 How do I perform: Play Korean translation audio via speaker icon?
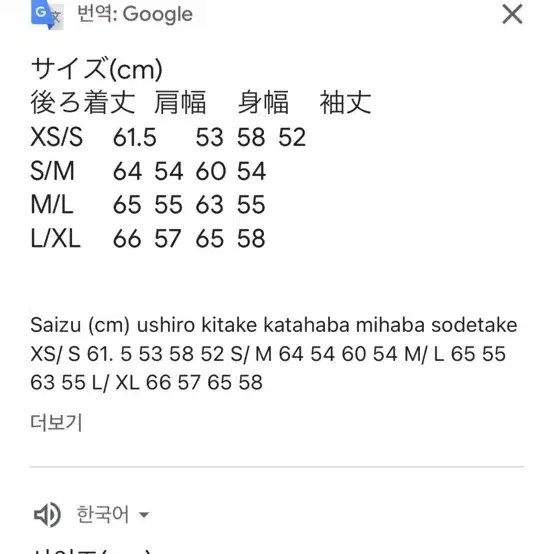tap(47, 515)
